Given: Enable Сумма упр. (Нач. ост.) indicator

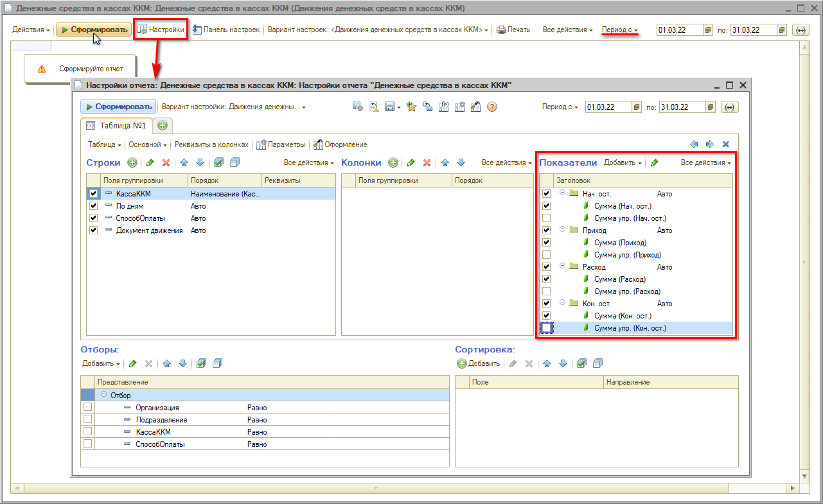Looking at the screenshot, I should pyautogui.click(x=547, y=218).
